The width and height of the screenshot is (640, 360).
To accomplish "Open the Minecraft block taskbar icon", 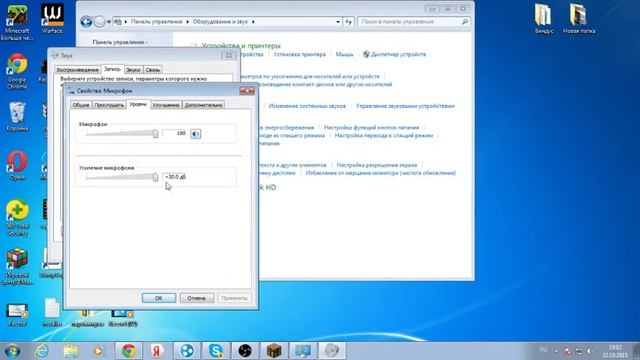I will point(274,351).
